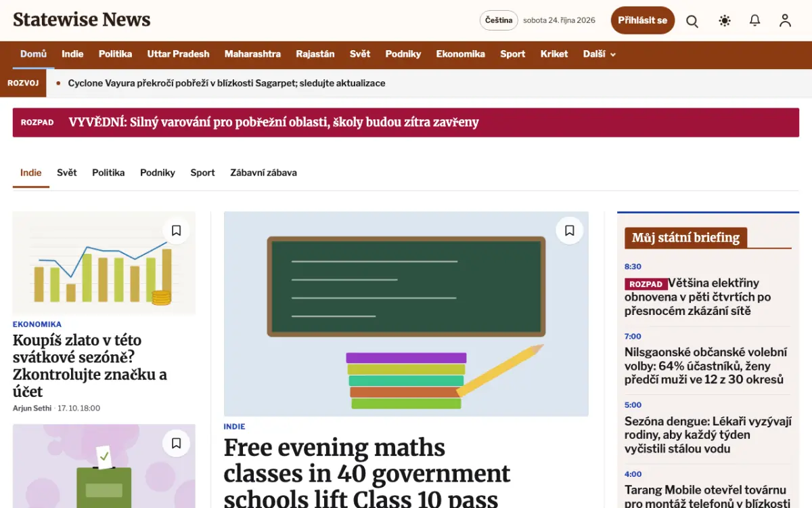Screen dimensions: 812x508
Task: Read the Koupíš zlato article headline
Action: pyautogui.click(x=90, y=366)
